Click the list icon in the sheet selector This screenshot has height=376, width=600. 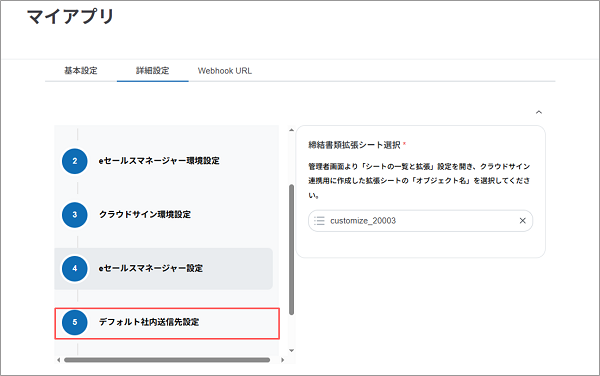(x=319, y=221)
